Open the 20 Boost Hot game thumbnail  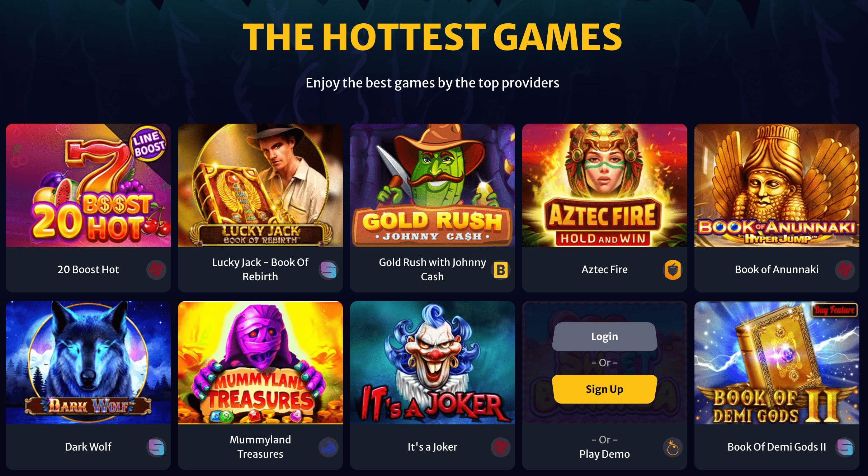point(88,185)
